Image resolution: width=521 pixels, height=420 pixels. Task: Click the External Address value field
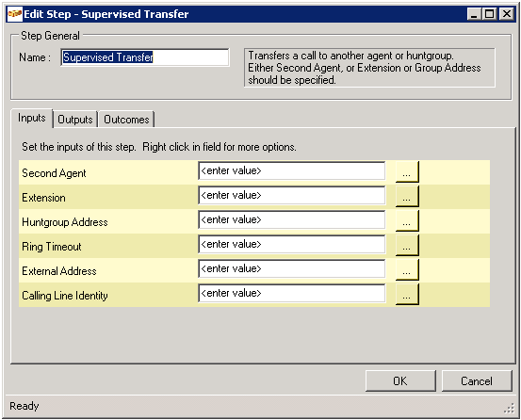292,269
